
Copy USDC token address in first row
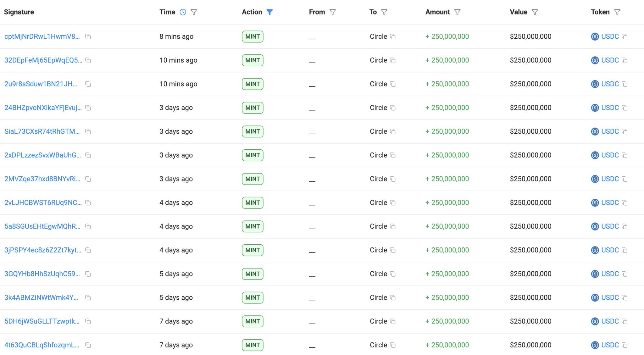pos(625,37)
